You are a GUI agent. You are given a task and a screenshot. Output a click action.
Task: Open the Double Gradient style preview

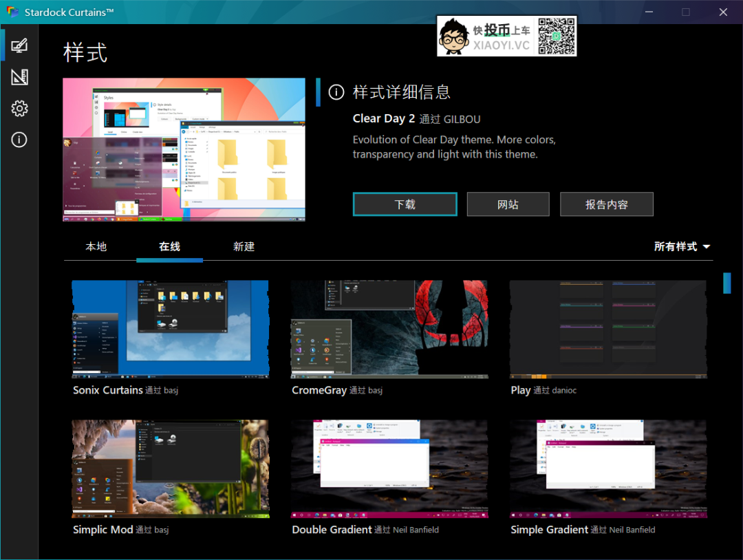389,468
